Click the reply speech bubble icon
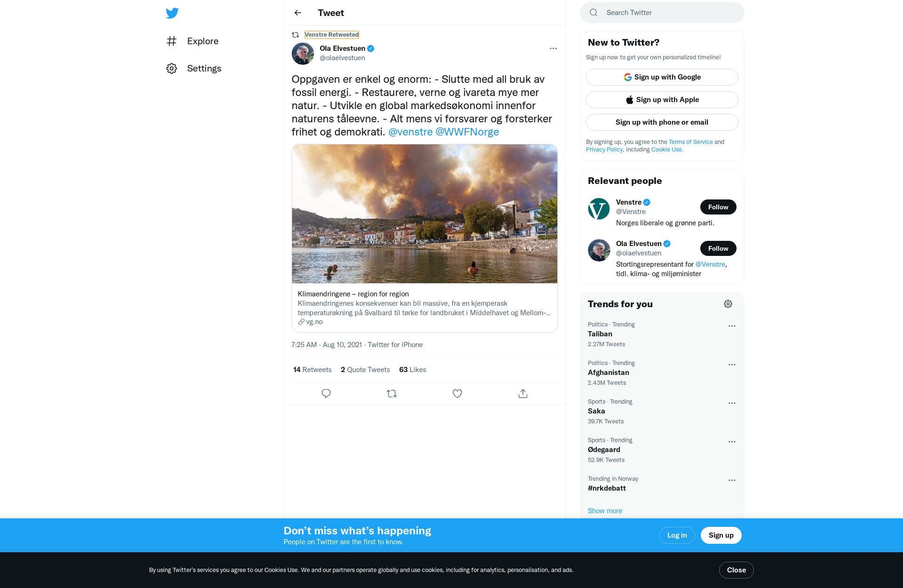The width and height of the screenshot is (903, 588). (326, 393)
